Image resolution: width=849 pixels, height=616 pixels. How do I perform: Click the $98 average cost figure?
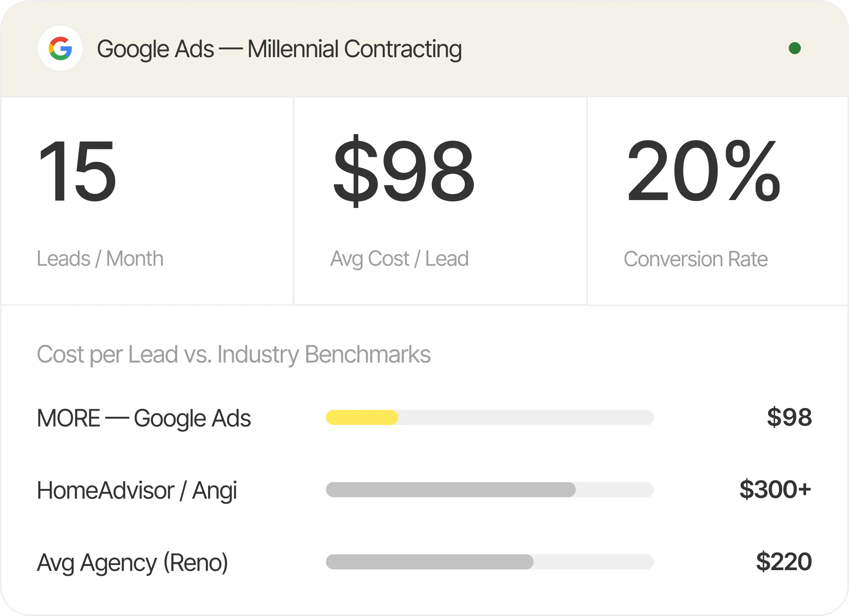click(x=404, y=171)
